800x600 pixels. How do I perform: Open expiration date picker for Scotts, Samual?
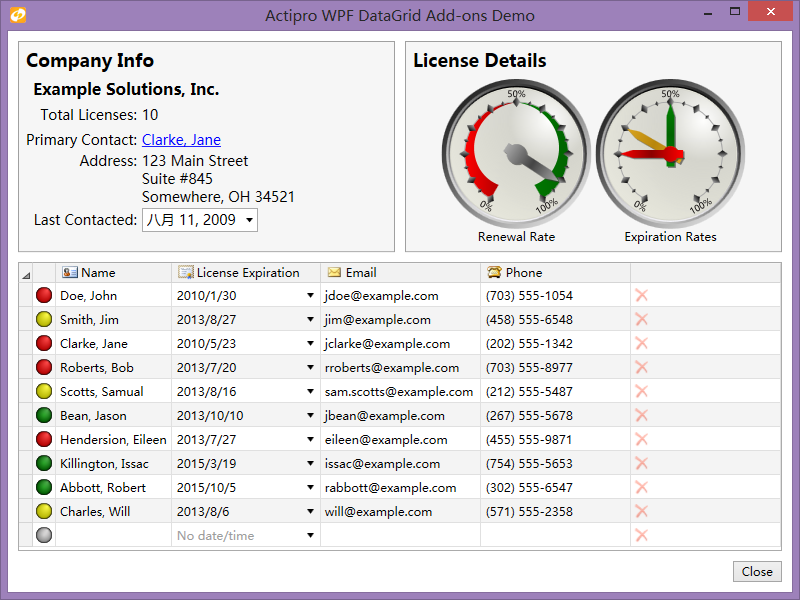click(310, 391)
